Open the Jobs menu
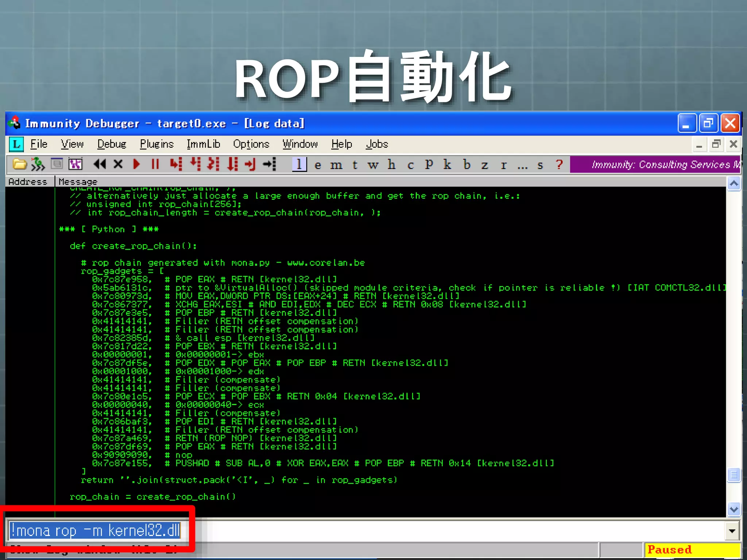747x560 pixels. pyautogui.click(x=377, y=144)
